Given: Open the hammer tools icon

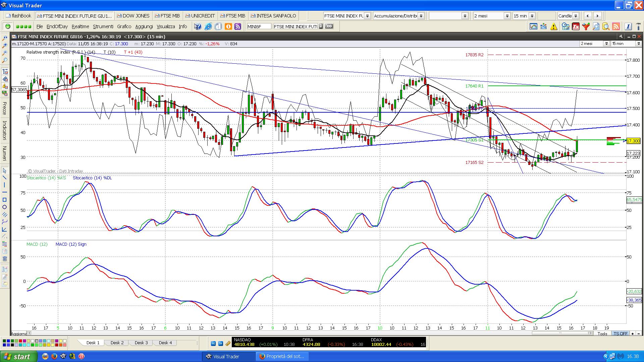Looking at the screenshot, I should pos(638,26).
